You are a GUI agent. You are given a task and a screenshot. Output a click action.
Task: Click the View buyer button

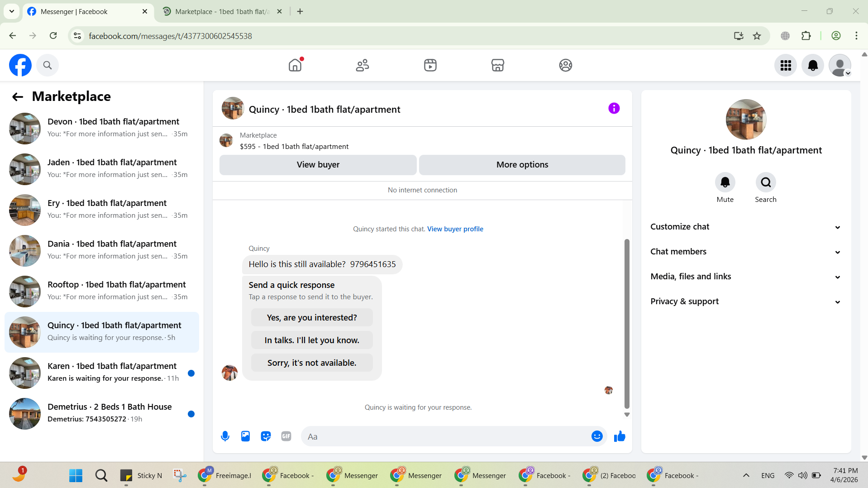(318, 165)
